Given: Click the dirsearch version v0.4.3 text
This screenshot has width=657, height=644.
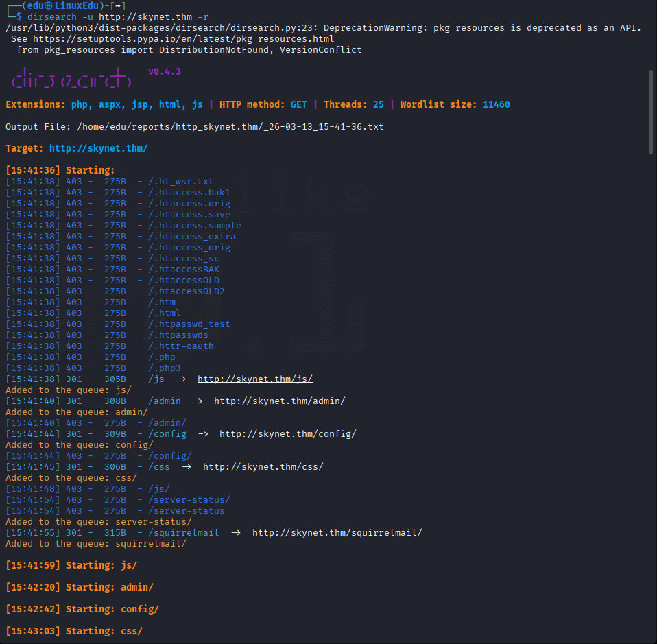Looking at the screenshot, I should 165,71.
